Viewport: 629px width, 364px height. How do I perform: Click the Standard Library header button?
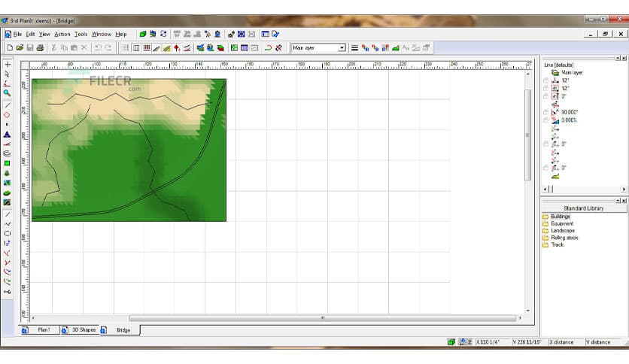coord(584,208)
